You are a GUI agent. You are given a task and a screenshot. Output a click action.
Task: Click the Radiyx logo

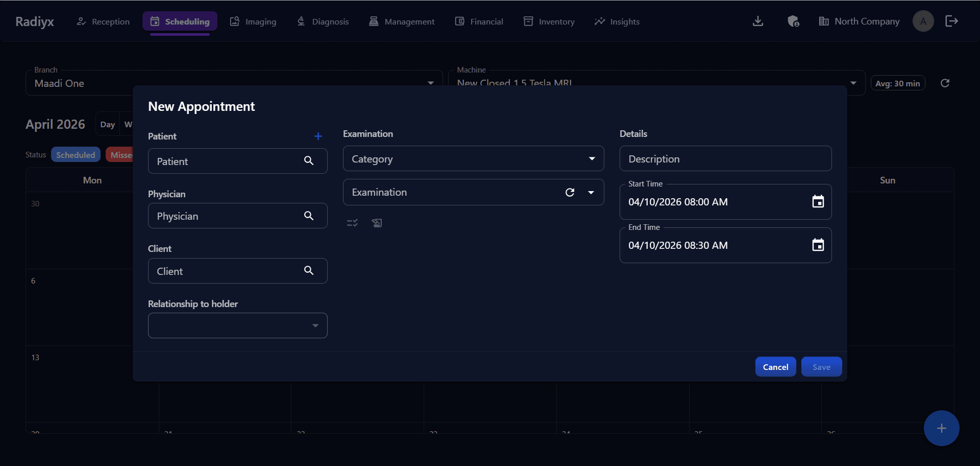[x=35, y=21]
